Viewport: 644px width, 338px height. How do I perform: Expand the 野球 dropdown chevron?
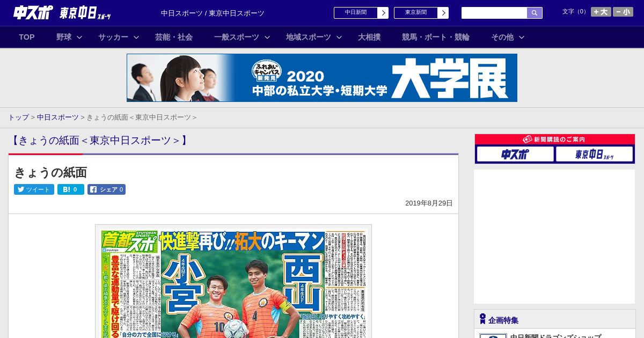[x=79, y=37]
